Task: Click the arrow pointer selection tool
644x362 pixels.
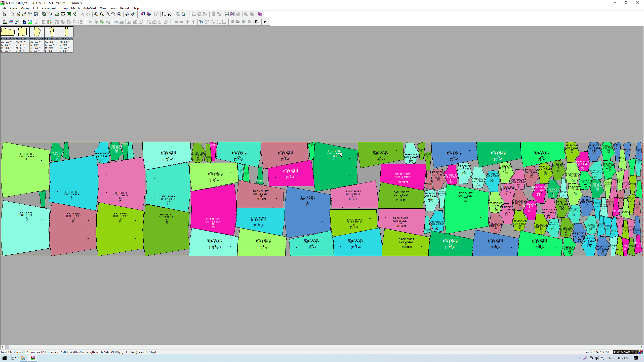Action: (5, 14)
